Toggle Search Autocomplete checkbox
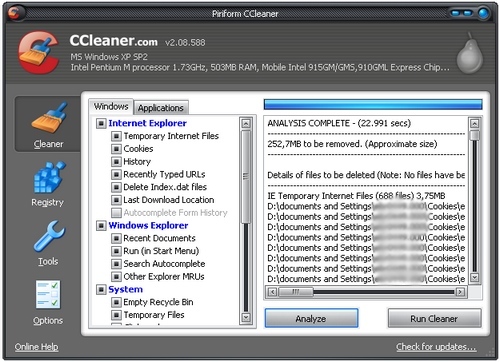Screen dimensions: 500x362 (x=116, y=264)
